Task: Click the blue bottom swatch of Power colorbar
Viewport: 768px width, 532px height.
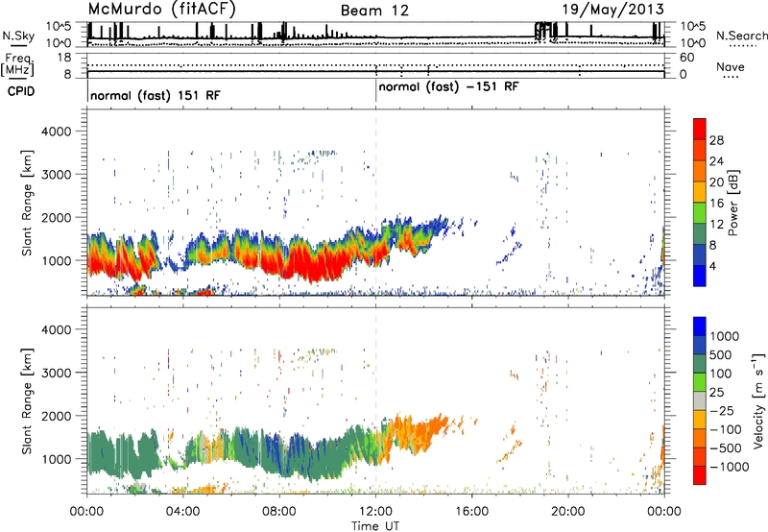Action: [700, 276]
